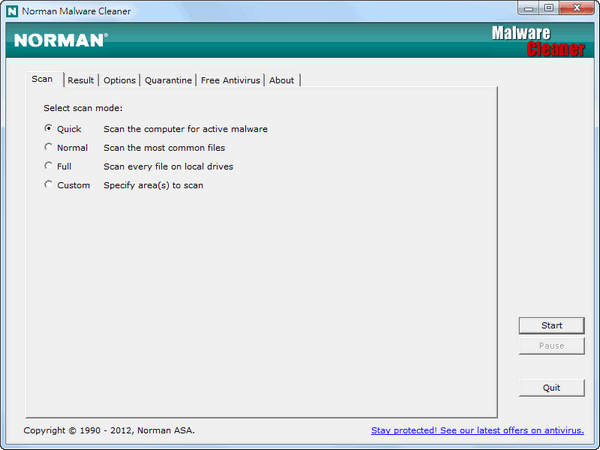Quit the Norman Malware Cleaner
This screenshot has height=450, width=600.
pyautogui.click(x=551, y=388)
